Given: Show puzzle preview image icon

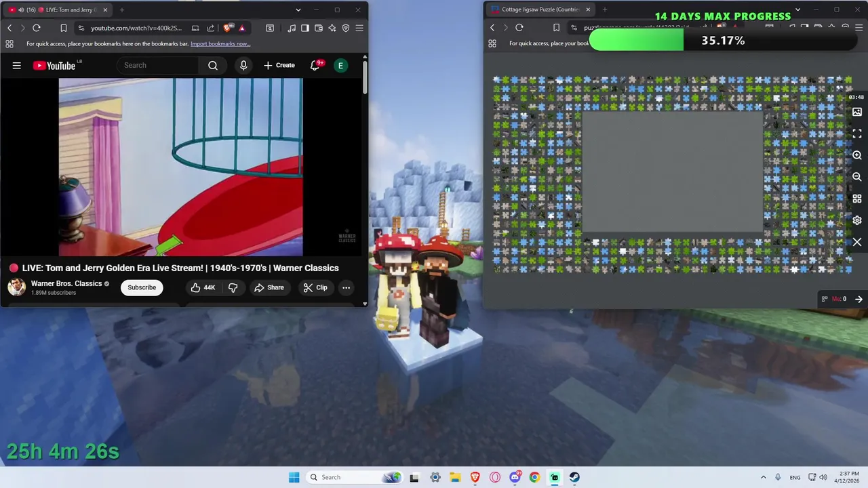Looking at the screenshot, I should tap(857, 112).
